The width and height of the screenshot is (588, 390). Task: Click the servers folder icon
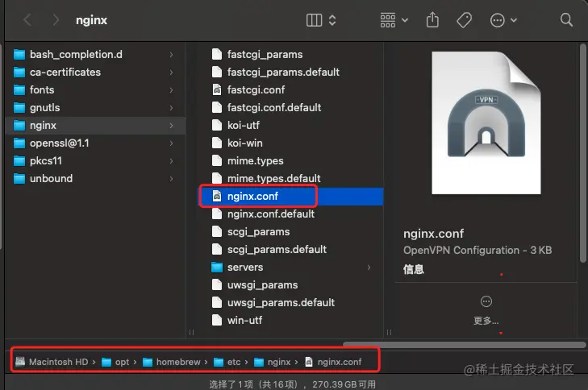click(217, 268)
